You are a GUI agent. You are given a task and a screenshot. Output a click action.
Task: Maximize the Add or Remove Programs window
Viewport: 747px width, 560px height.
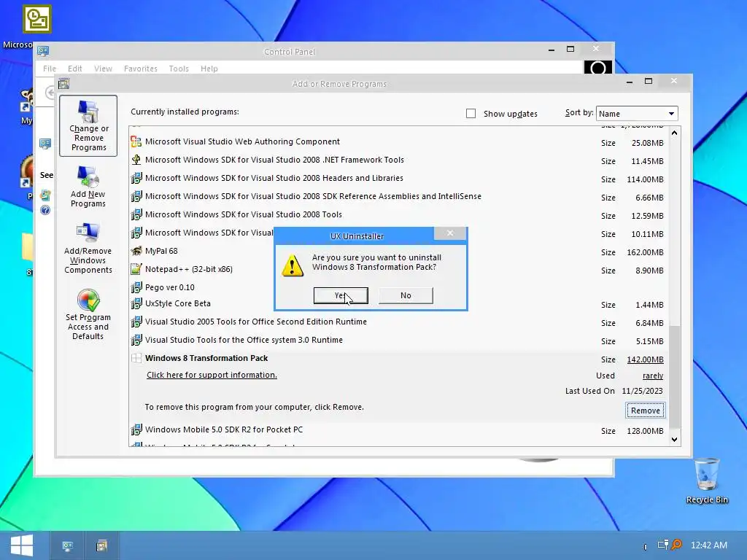(x=649, y=82)
